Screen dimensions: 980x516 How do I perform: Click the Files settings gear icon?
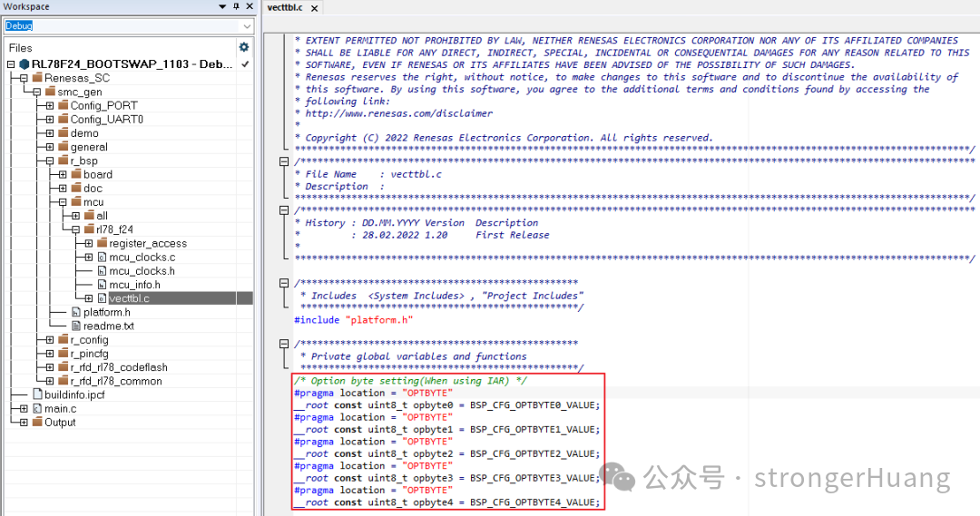(x=243, y=47)
